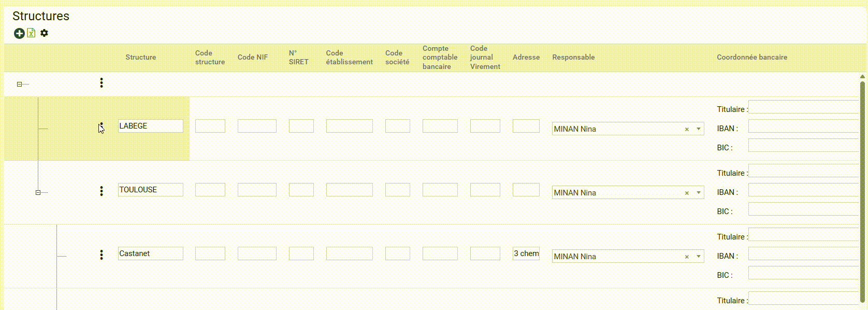Open the three-dot menu for the Castanet row

click(102, 255)
